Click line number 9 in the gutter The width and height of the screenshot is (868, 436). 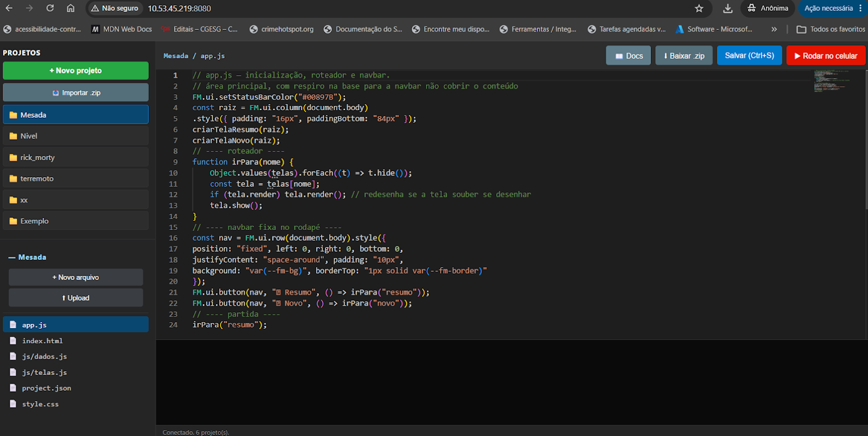click(176, 162)
